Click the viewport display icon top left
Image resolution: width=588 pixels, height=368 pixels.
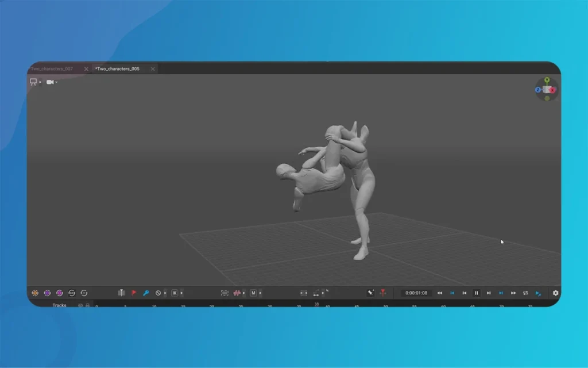pyautogui.click(x=33, y=82)
